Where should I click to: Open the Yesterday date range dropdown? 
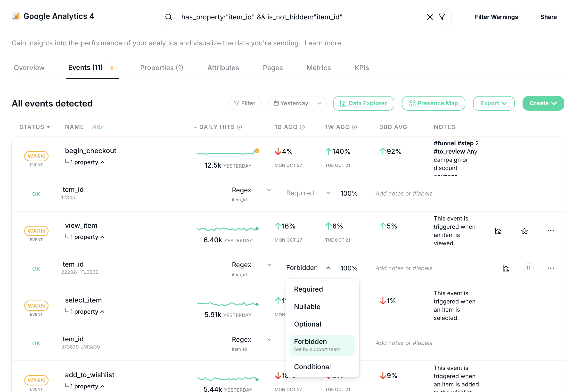[x=297, y=103]
